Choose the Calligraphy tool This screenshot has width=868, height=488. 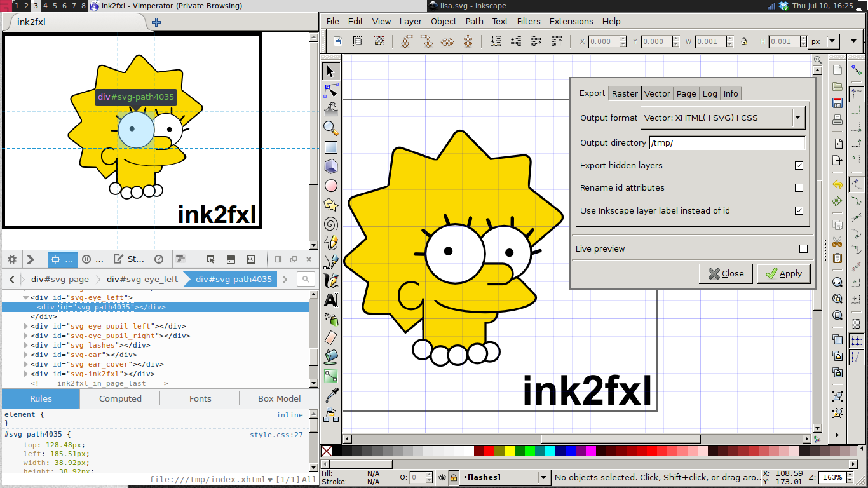click(x=330, y=281)
